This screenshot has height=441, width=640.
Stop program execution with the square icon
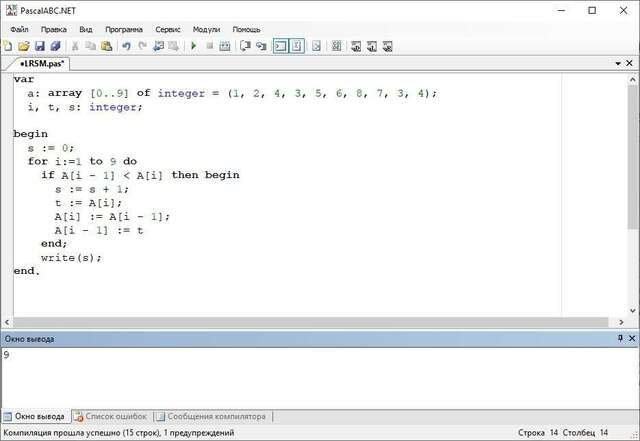pyautogui.click(x=209, y=46)
